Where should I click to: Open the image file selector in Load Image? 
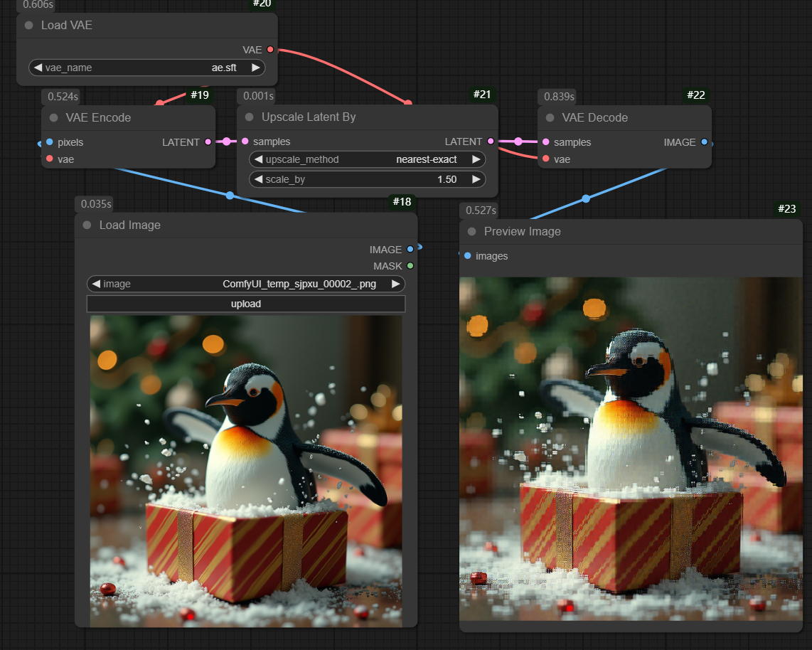click(x=246, y=284)
